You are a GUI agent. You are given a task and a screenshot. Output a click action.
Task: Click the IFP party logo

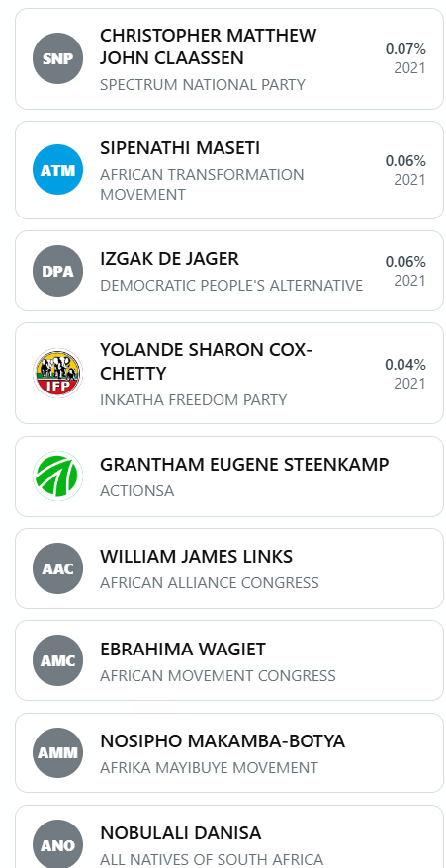click(57, 373)
